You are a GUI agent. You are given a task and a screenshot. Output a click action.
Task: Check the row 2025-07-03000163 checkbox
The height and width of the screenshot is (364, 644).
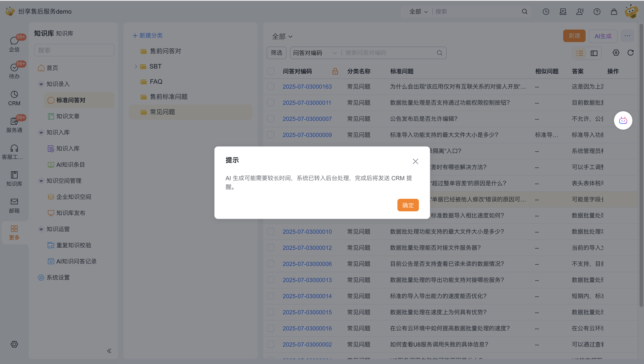pos(271,87)
